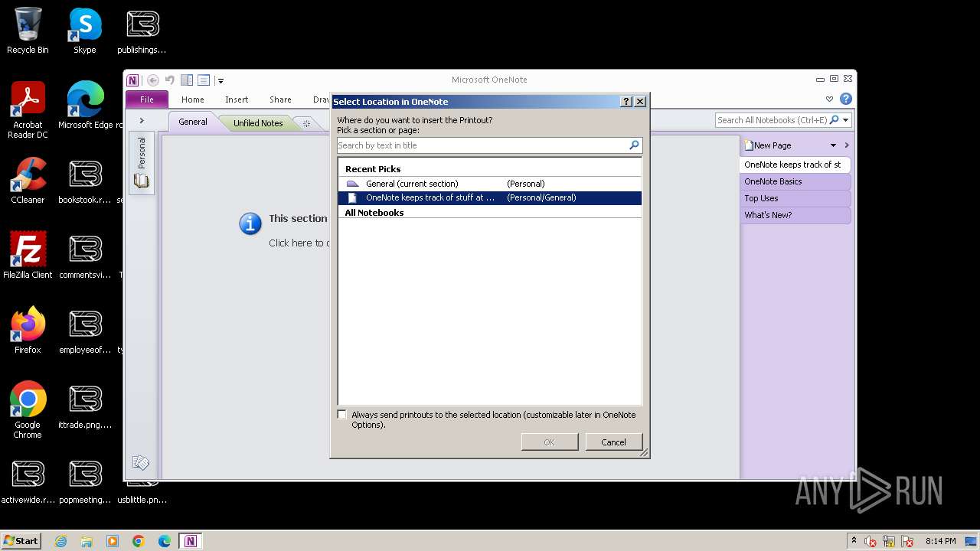Click Dock to Desktop icon in toolbar

tap(187, 80)
